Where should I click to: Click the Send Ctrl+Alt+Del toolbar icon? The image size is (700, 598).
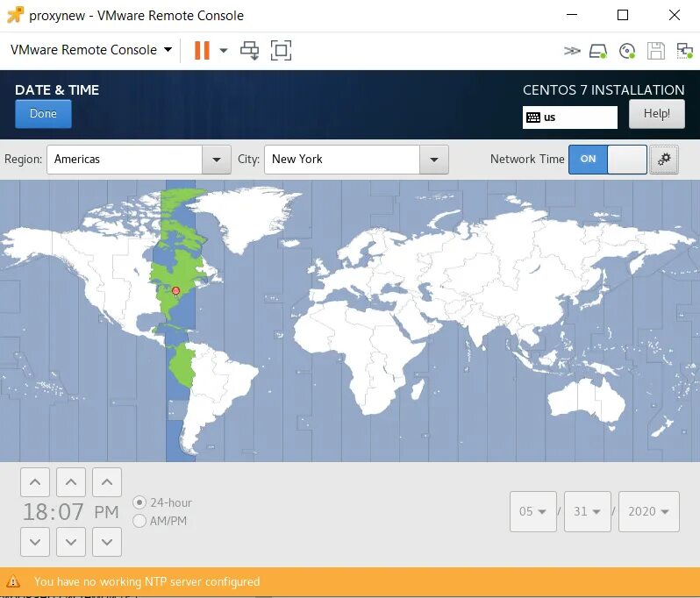(249, 51)
